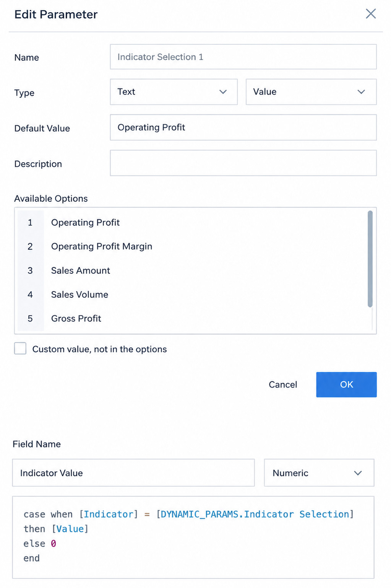
Task: Open the Value type dropdown
Action: [311, 92]
